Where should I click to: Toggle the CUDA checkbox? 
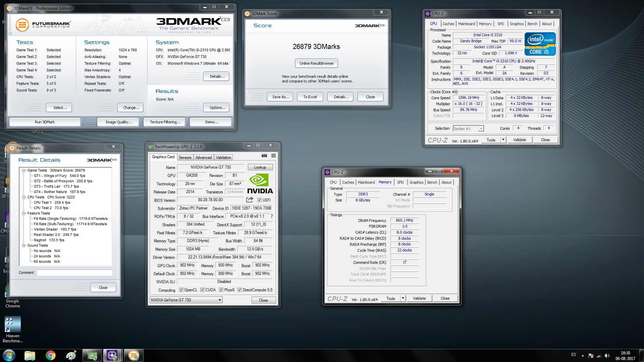(x=202, y=290)
